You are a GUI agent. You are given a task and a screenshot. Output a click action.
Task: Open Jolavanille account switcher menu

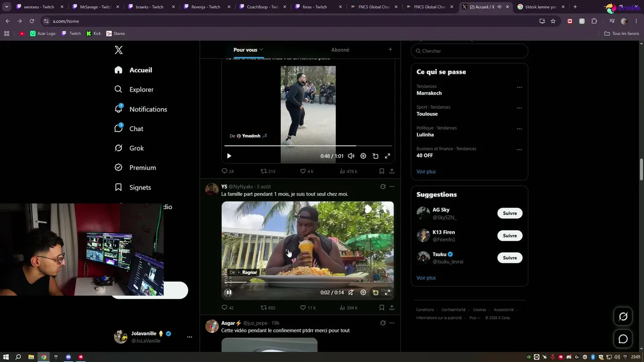point(189,337)
